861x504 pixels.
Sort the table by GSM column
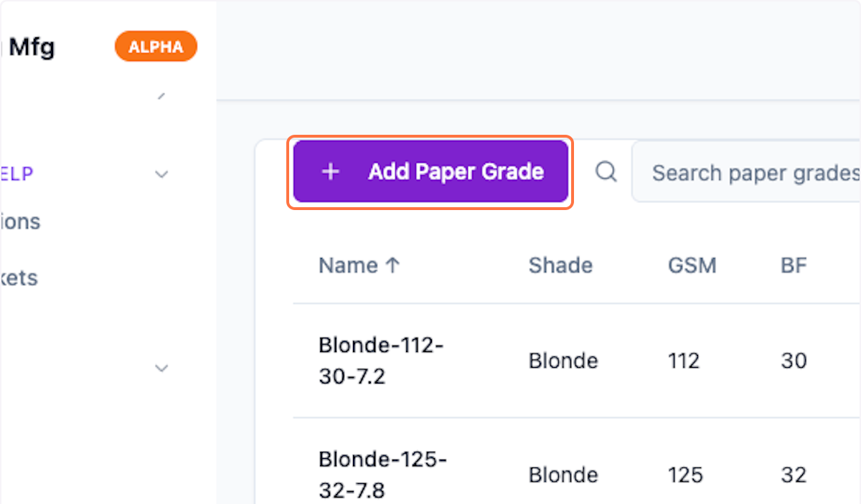coord(692,265)
